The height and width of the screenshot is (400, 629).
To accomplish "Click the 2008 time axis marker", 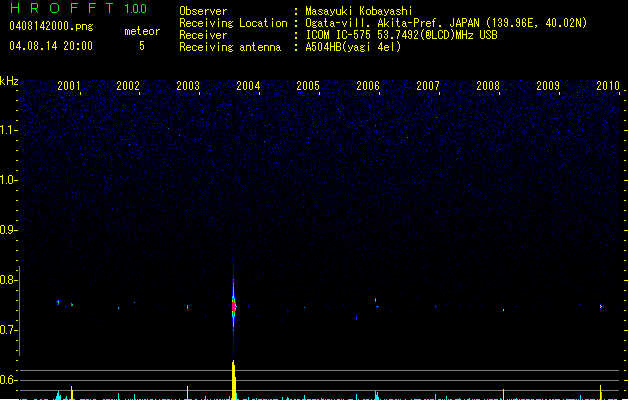I will [488, 85].
